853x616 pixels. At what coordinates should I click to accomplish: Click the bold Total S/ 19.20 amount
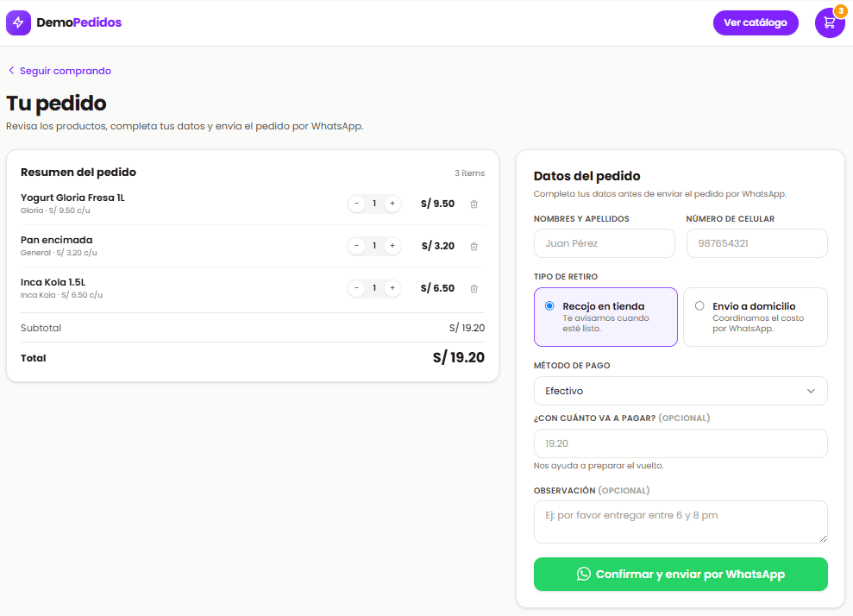pyautogui.click(x=459, y=357)
